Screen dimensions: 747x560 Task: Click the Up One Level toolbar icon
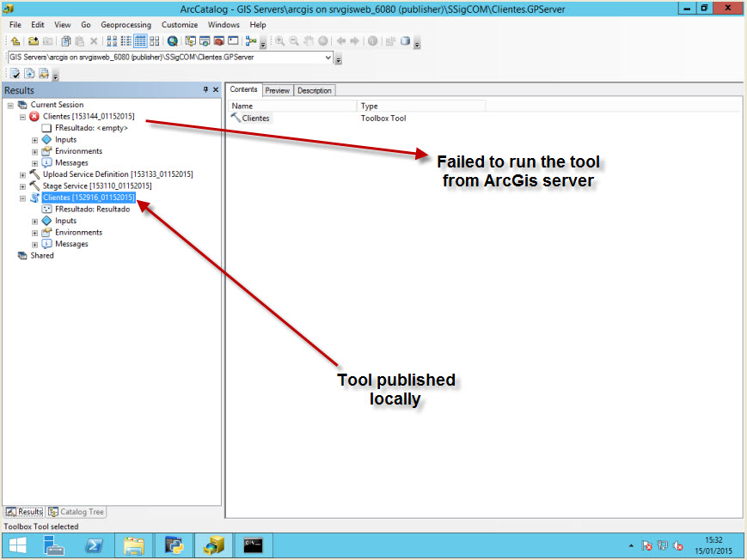pos(15,41)
